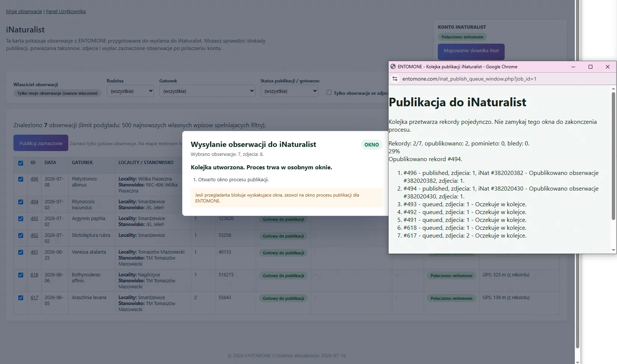Click species name 'Stictoleptura rubra'
Screen dimensions: 617x364
pos(91,235)
